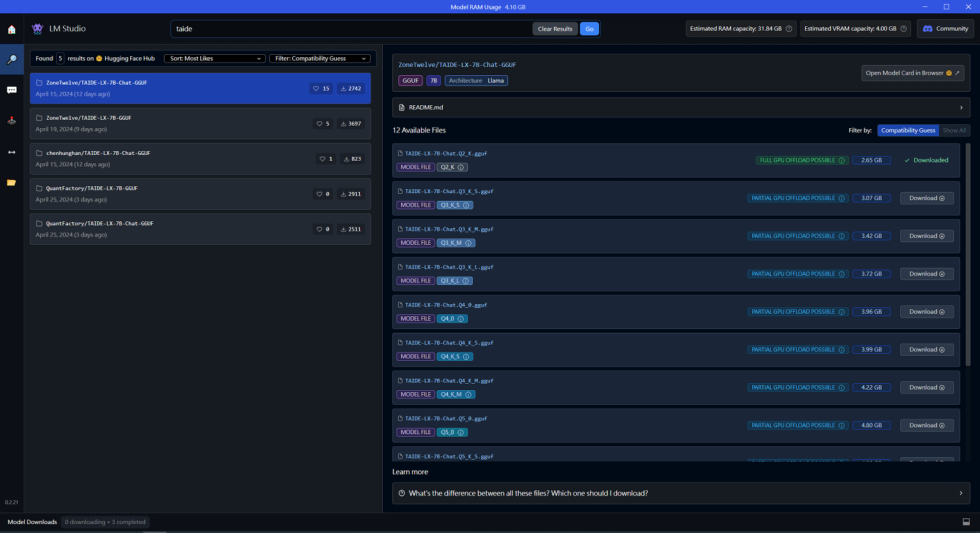
Task: Open the Playground joystick sidebar icon
Action: tap(11, 120)
